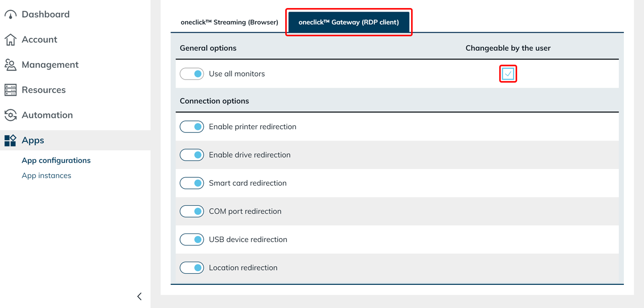Click the USB device redirection label
This screenshot has height=308, width=644.
[x=248, y=240]
